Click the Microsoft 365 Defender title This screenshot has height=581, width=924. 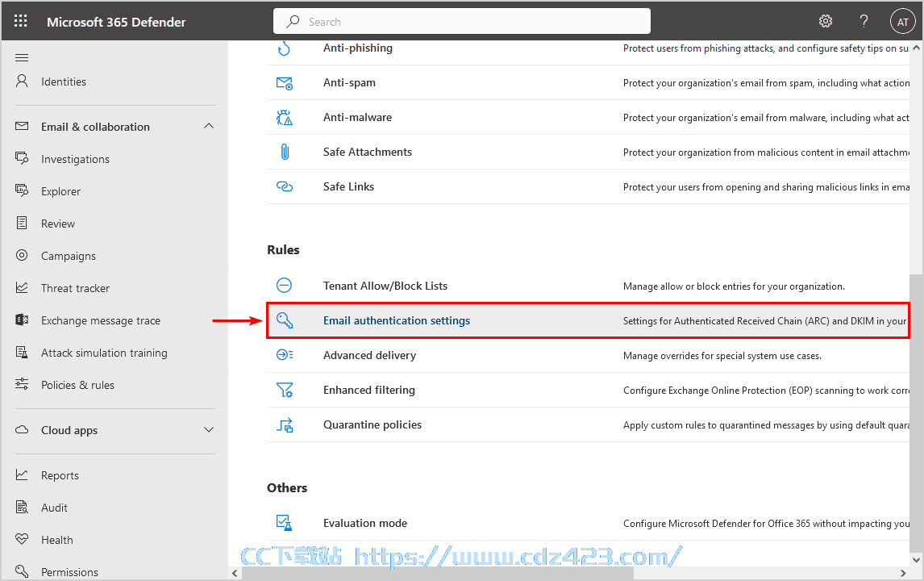(x=116, y=22)
